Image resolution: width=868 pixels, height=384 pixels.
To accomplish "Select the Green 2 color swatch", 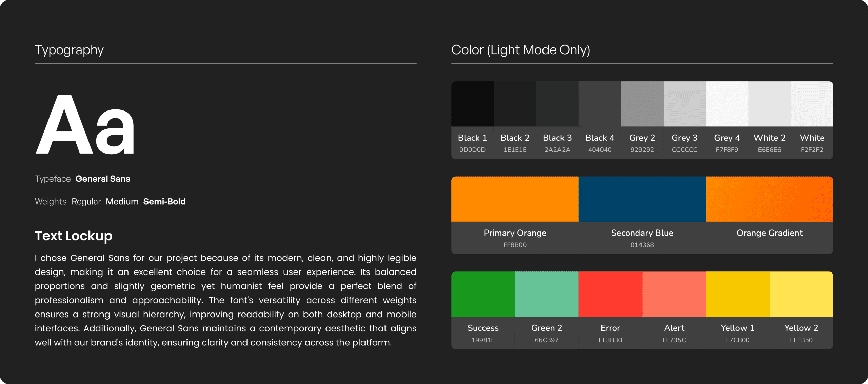I will tap(547, 294).
